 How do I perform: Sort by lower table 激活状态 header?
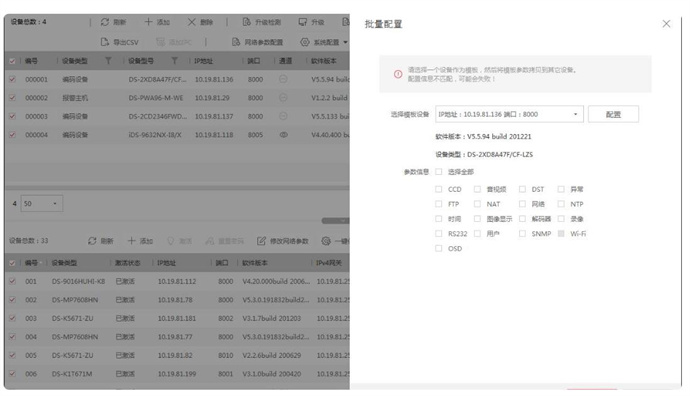click(128, 263)
